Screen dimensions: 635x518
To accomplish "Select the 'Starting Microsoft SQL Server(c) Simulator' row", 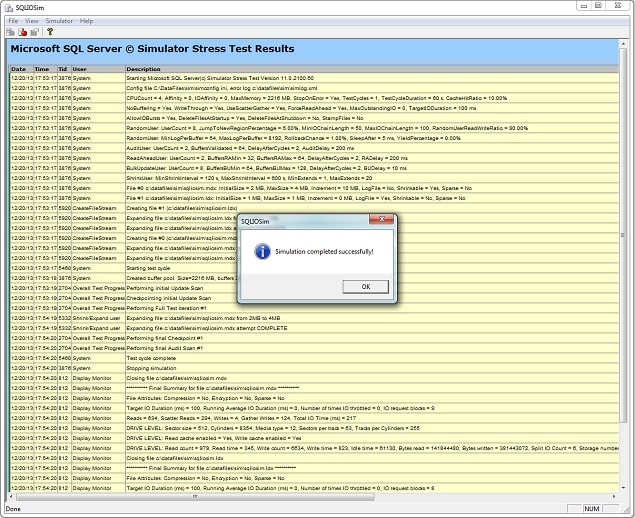I will pos(314,78).
